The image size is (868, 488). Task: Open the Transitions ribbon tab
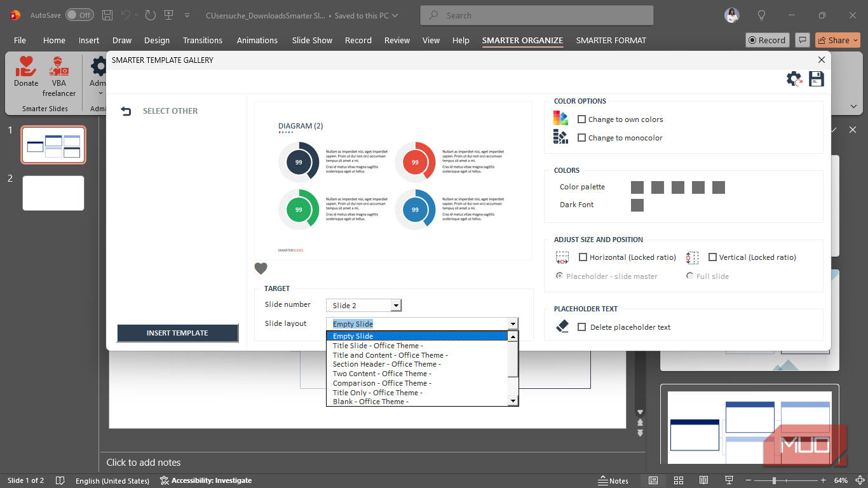click(x=203, y=40)
